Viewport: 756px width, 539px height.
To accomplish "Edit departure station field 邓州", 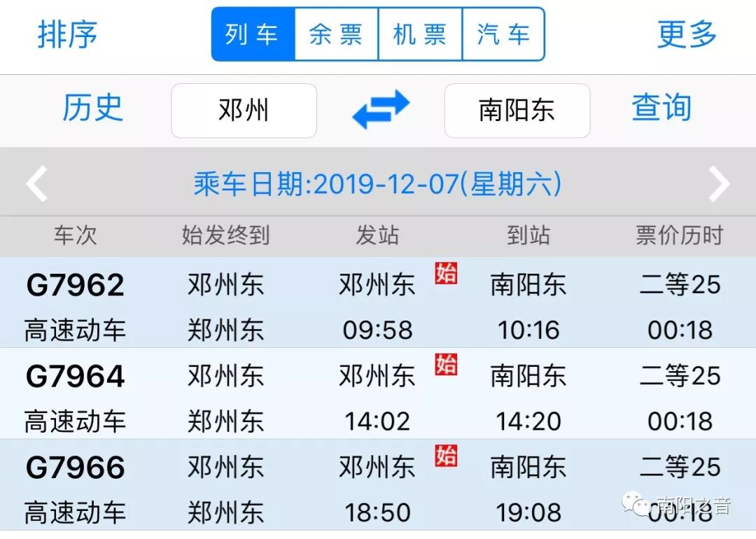I will point(244,111).
